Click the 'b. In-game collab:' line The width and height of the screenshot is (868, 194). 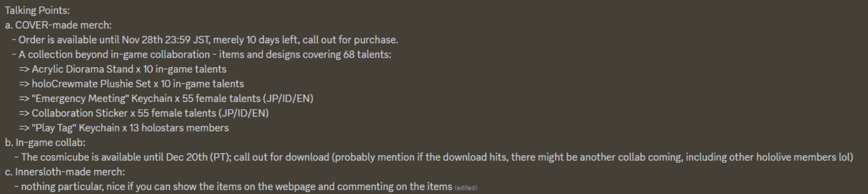click(45, 142)
